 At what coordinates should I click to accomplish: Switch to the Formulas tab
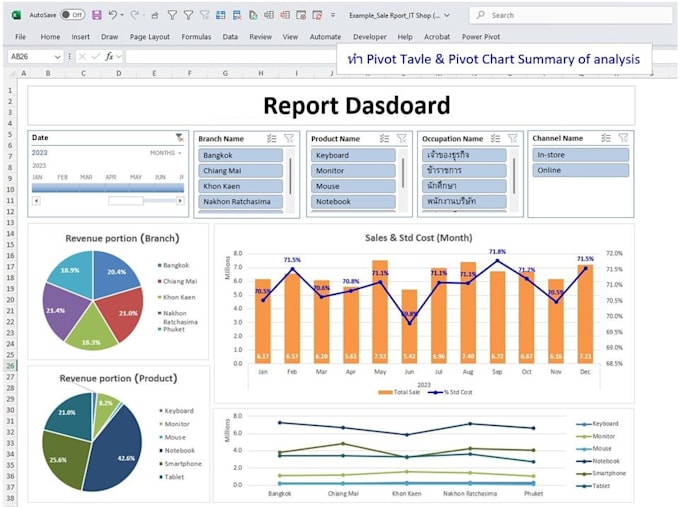[x=196, y=37]
